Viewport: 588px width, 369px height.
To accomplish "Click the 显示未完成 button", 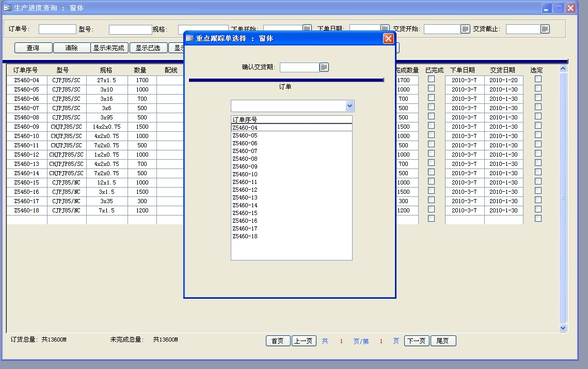I will (x=109, y=48).
